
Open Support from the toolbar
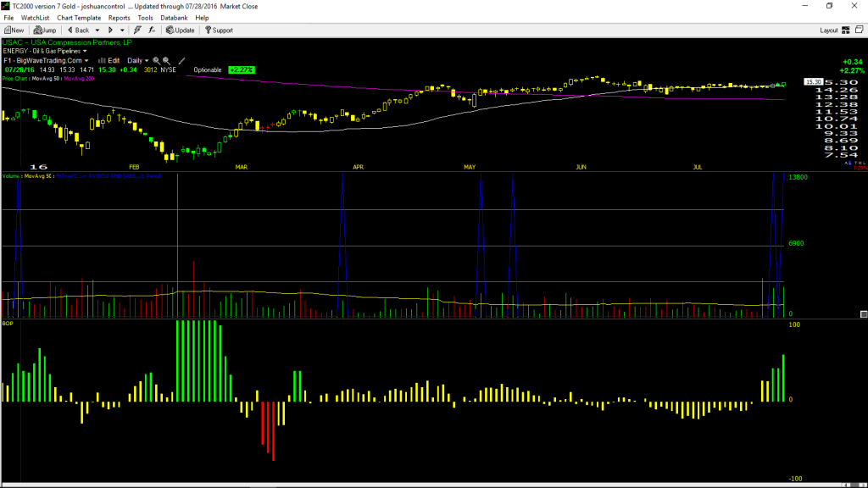click(220, 30)
